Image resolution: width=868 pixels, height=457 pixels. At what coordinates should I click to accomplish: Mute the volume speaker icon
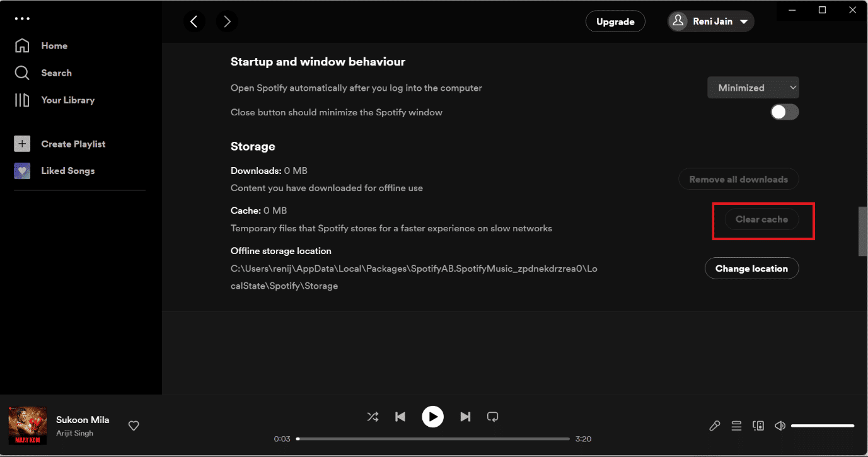(x=780, y=426)
